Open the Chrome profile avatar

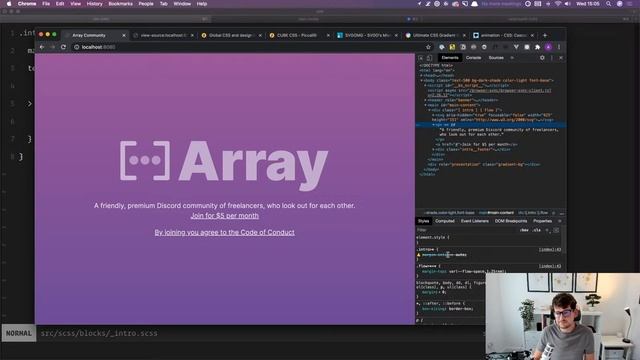[548, 47]
